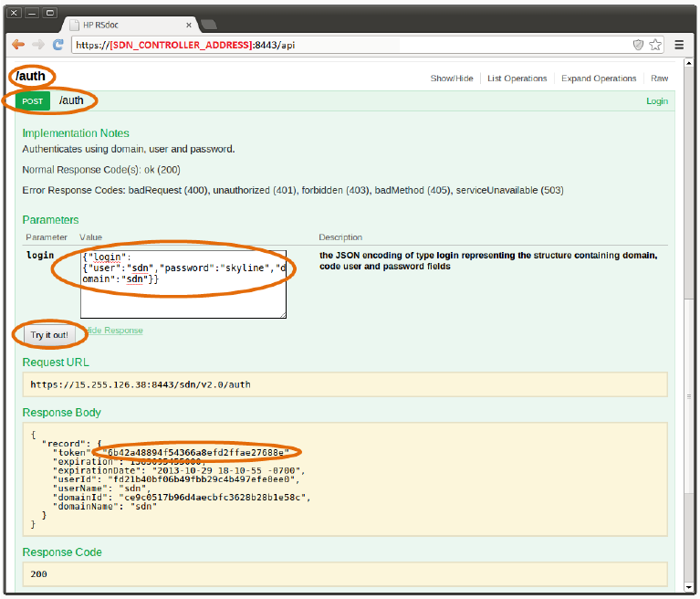700x599 pixels.
Task: Toggle the Show/Hide link for /auth
Action: click(452, 79)
